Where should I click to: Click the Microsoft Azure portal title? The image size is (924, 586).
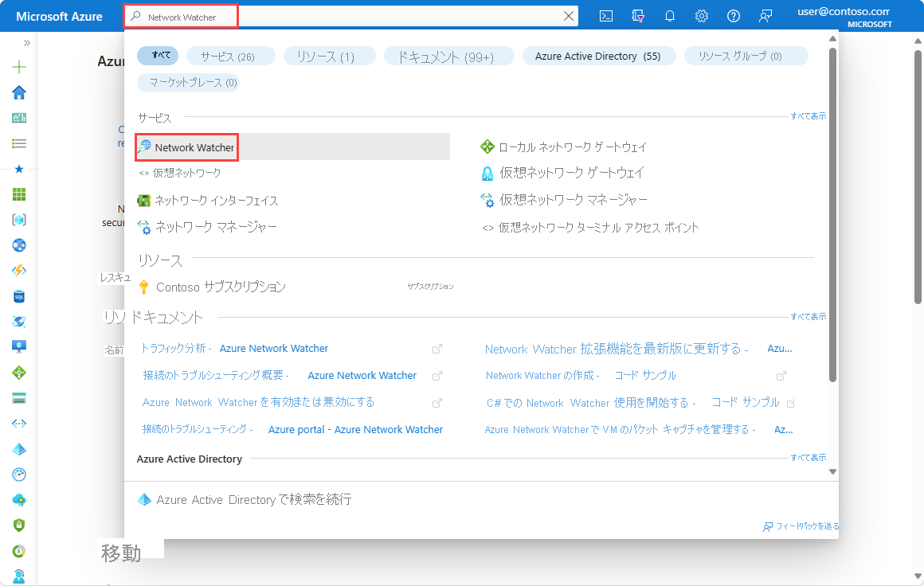(x=59, y=17)
